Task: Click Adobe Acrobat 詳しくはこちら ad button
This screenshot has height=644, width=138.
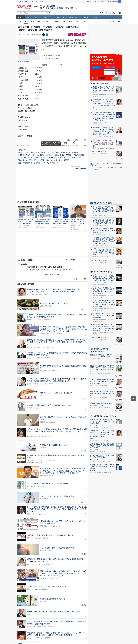Action: click(97, 68)
